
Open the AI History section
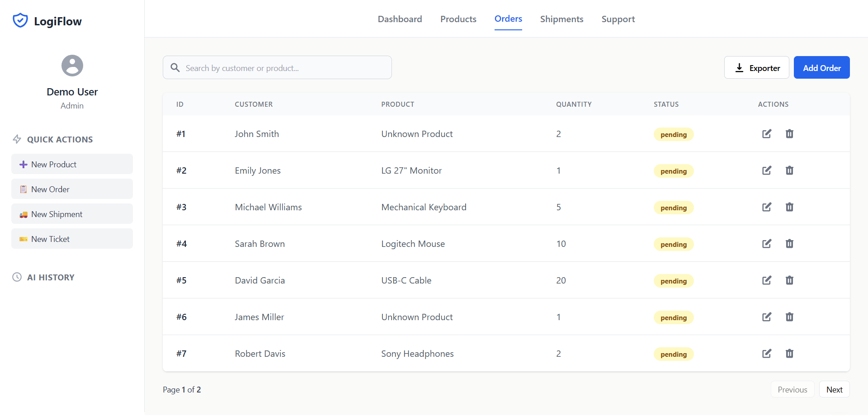click(x=51, y=277)
